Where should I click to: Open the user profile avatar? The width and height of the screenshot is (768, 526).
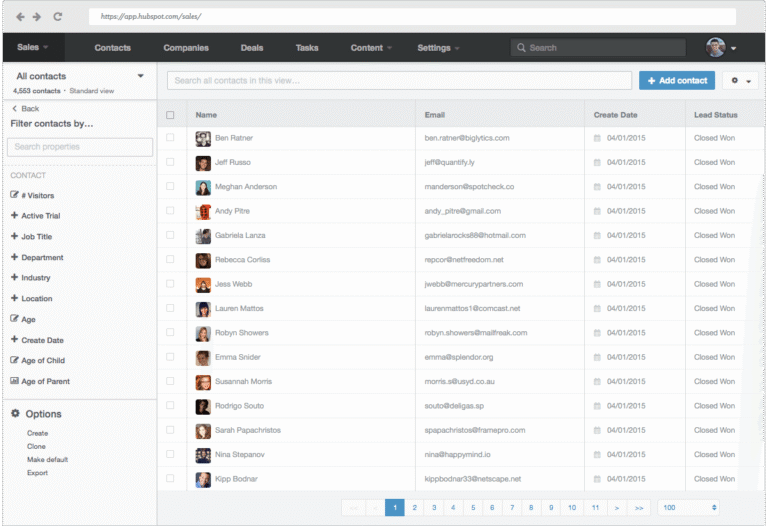[715, 48]
